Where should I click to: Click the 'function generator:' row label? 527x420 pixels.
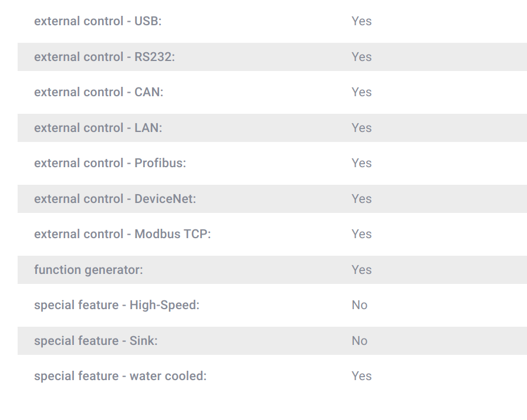(x=89, y=270)
